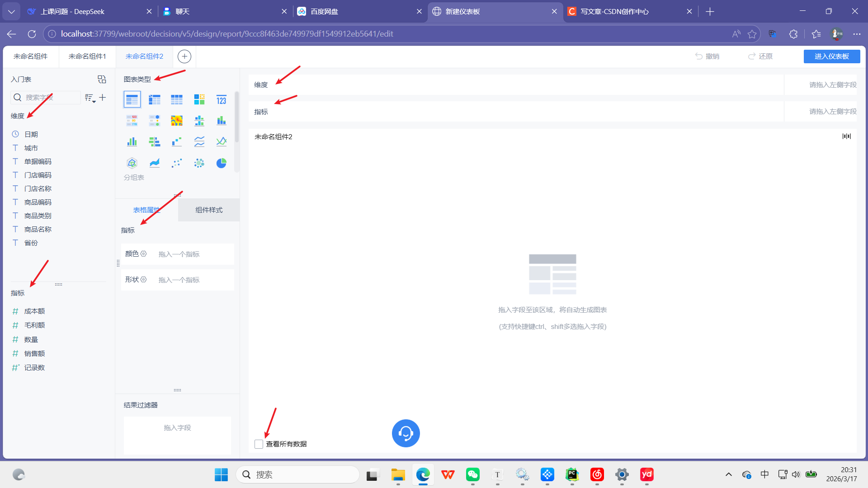Choose the area chart type icon
868x488 pixels.
154,163
